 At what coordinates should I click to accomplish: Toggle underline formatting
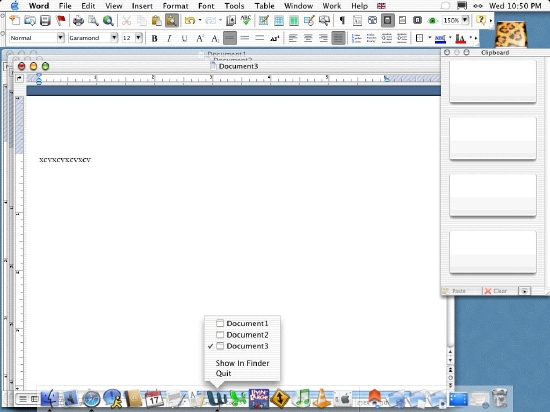click(x=185, y=38)
